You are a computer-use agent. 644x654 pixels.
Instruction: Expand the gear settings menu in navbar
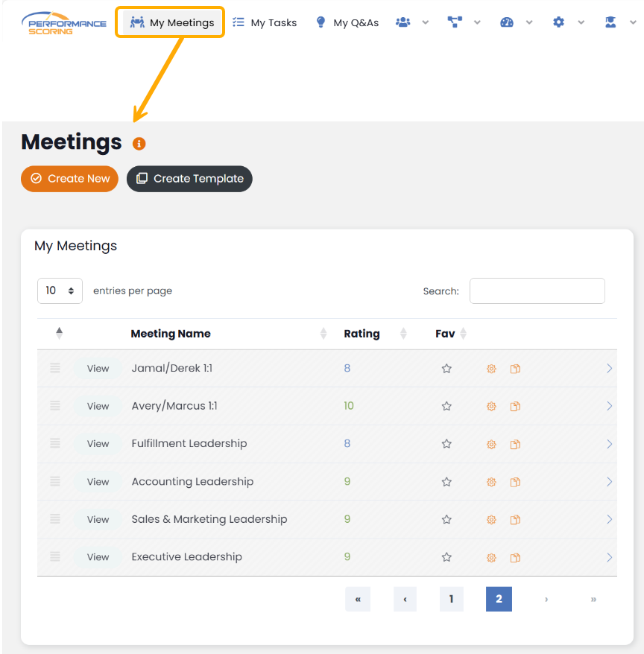point(568,22)
